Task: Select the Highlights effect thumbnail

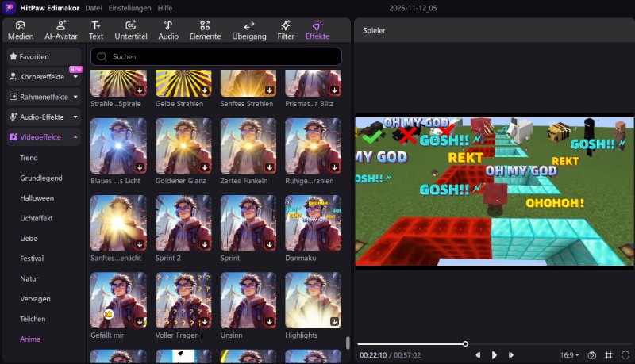Action: (x=313, y=300)
